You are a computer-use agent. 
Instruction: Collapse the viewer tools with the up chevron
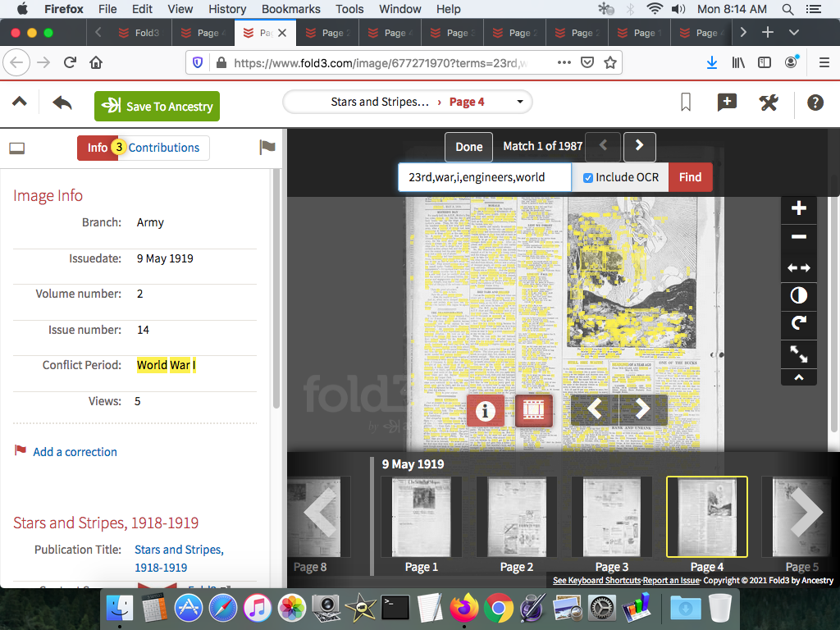pos(798,377)
